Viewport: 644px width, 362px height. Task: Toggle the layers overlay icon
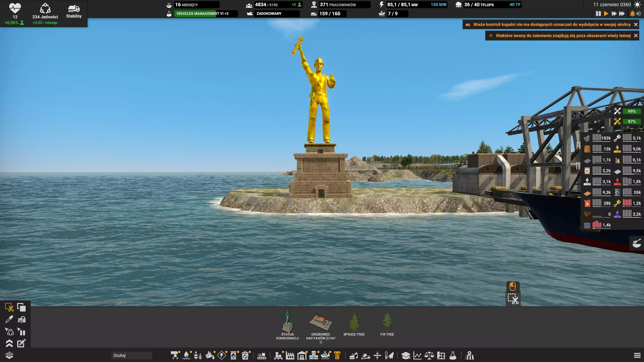tap(9, 355)
